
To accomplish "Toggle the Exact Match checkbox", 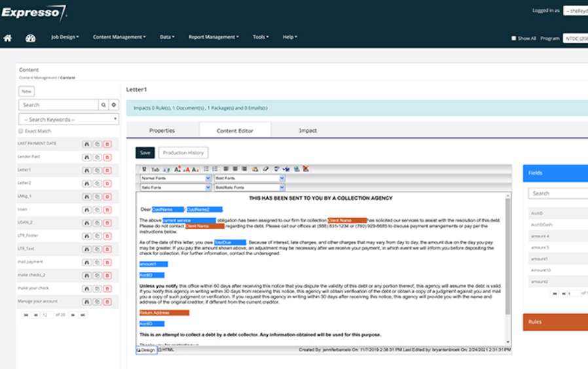I will point(20,131).
